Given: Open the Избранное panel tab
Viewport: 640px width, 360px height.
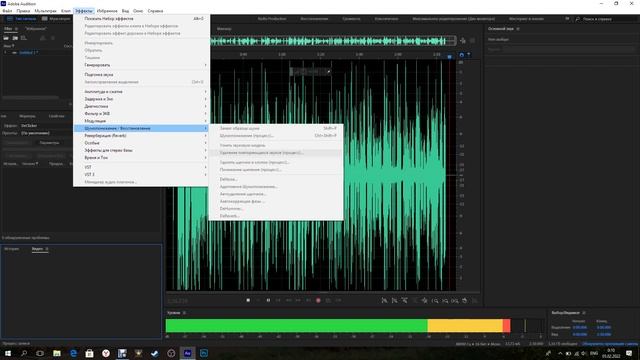Looking at the screenshot, I should [x=36, y=29].
